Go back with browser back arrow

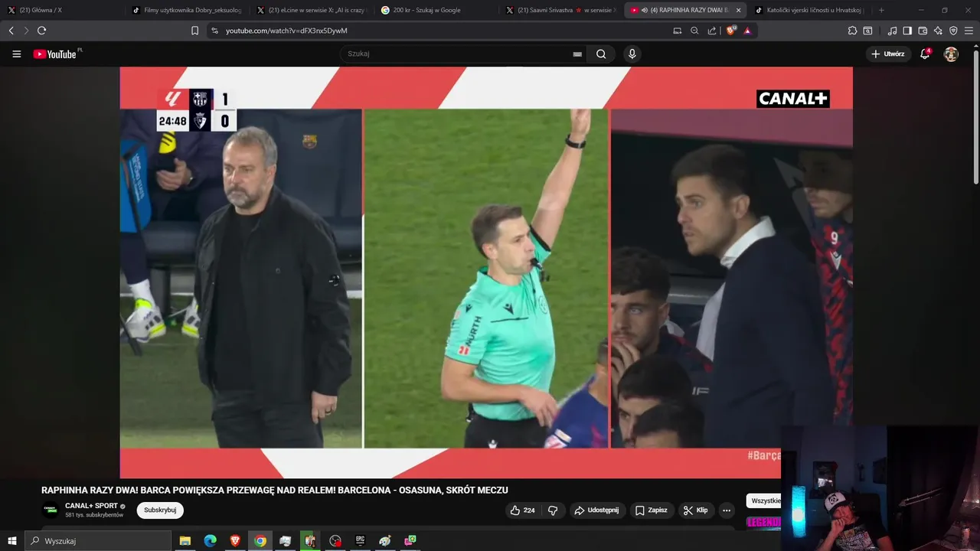coord(11,31)
